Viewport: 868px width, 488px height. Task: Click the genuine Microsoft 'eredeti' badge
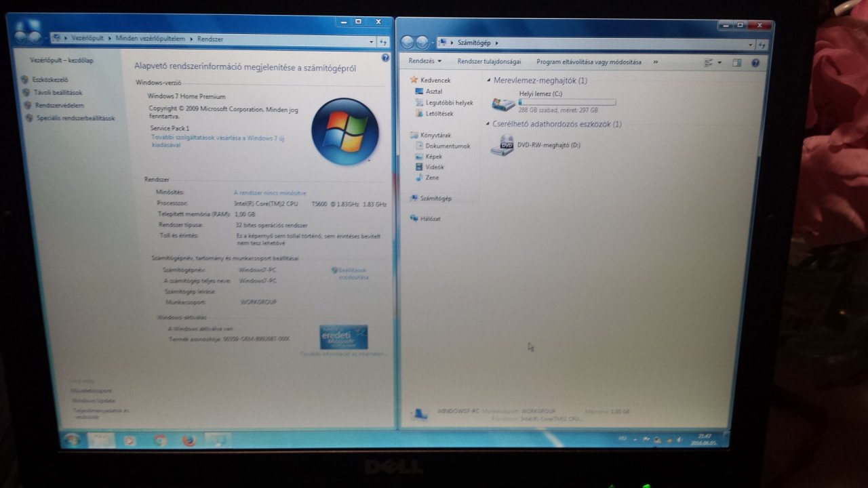tap(343, 337)
